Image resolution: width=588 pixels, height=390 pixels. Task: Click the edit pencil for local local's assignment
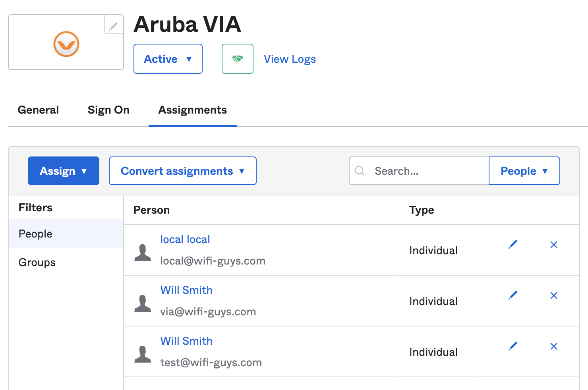(x=513, y=244)
